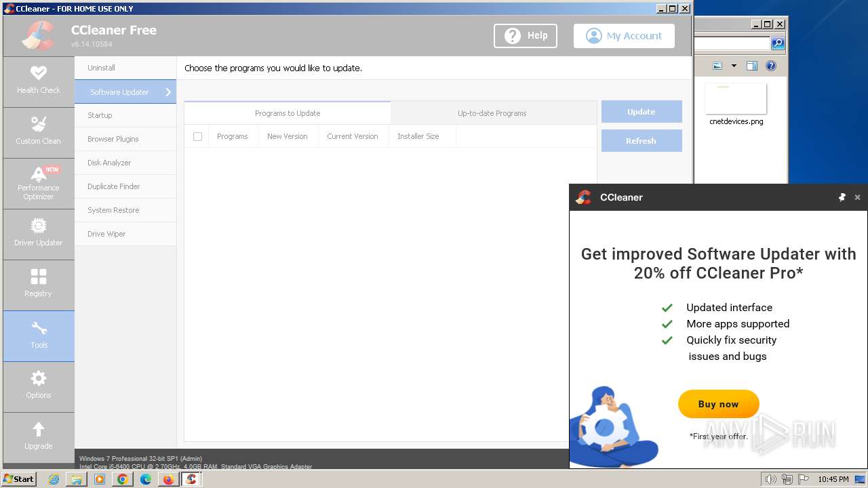Click the CCleaner logo in the header
The width and height of the screenshot is (868, 488).
pos(38,36)
